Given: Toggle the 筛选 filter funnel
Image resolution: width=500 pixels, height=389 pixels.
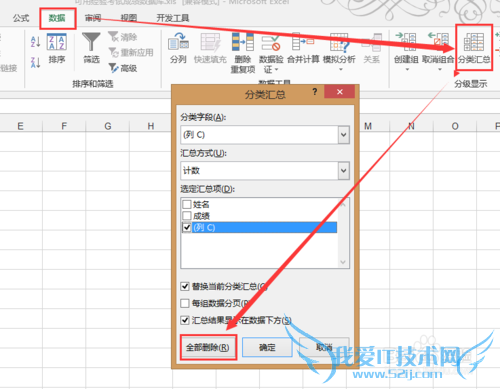Looking at the screenshot, I should coord(91,48).
